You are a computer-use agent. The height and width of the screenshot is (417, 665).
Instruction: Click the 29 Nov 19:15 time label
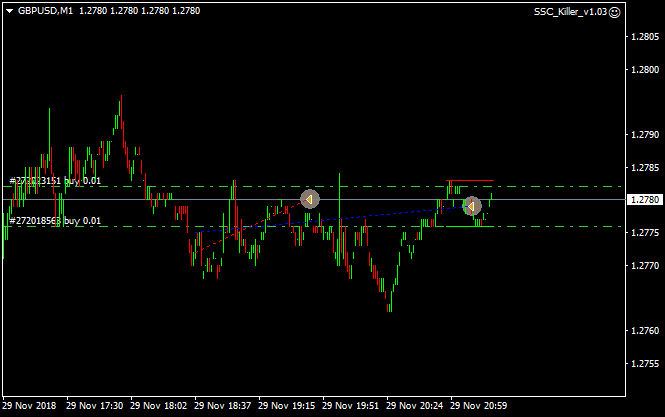287,406
